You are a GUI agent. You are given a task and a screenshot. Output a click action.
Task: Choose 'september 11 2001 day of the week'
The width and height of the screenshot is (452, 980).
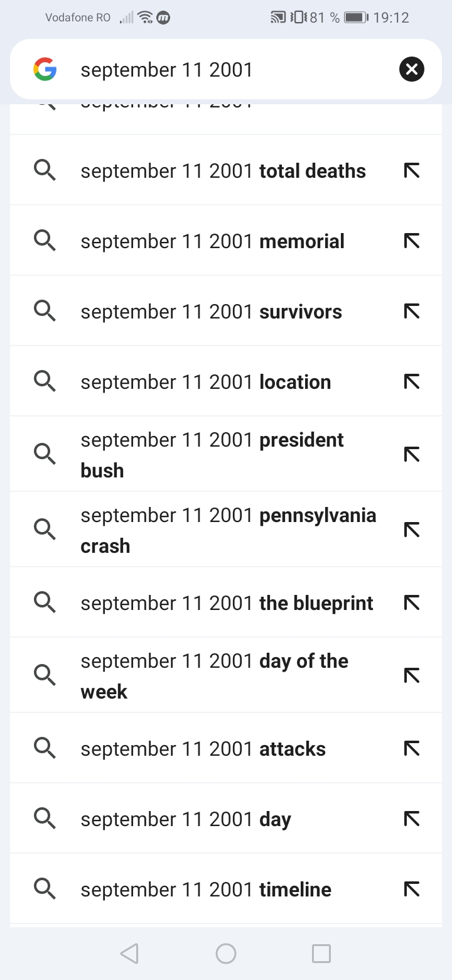point(214,675)
